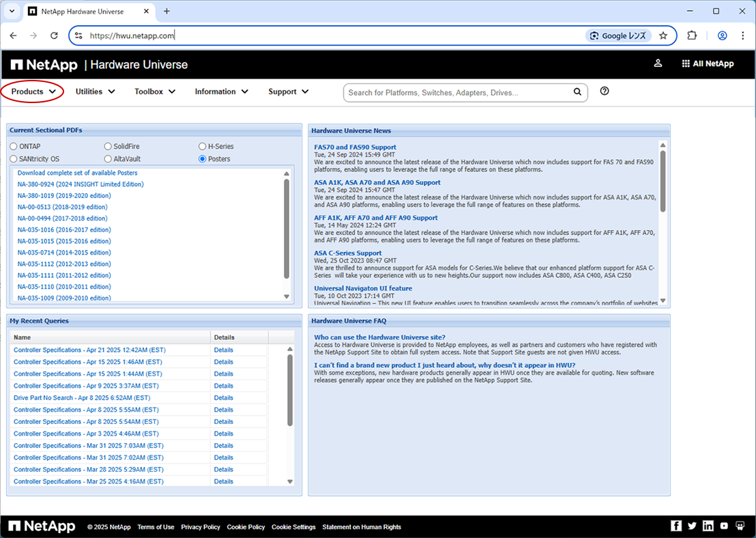Reload the page
This screenshot has height=538, width=756.
(x=54, y=36)
